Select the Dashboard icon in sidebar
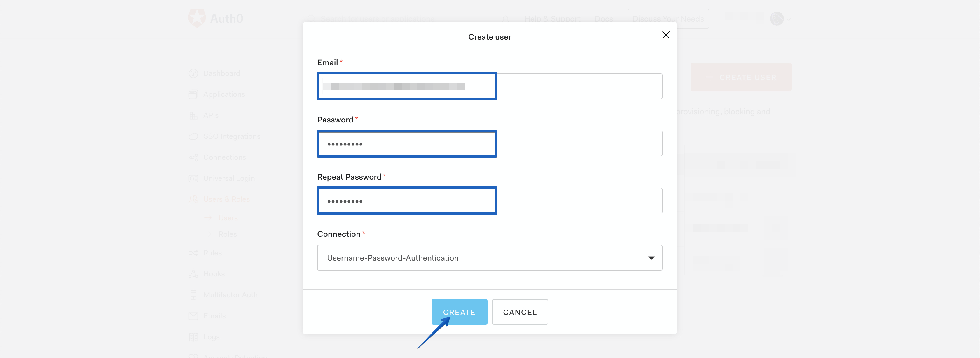The width and height of the screenshot is (980, 358). [194, 73]
